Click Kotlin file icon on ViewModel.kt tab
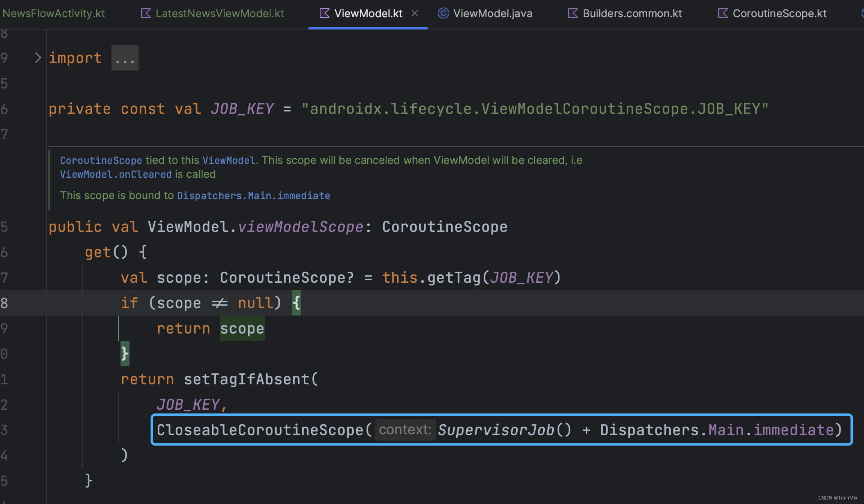This screenshot has width=864, height=504. (x=325, y=14)
